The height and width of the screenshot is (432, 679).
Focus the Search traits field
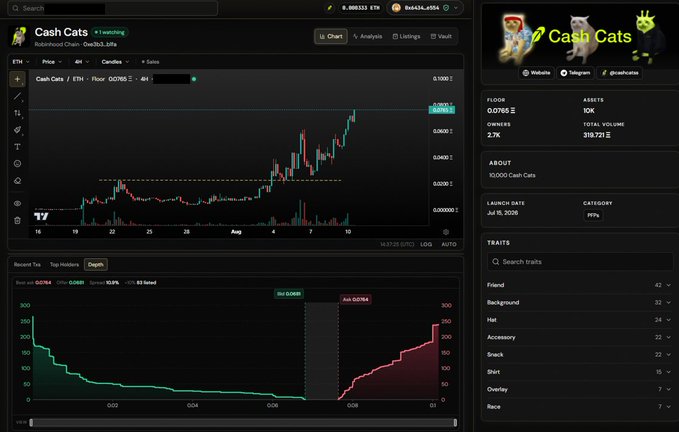[x=580, y=262]
